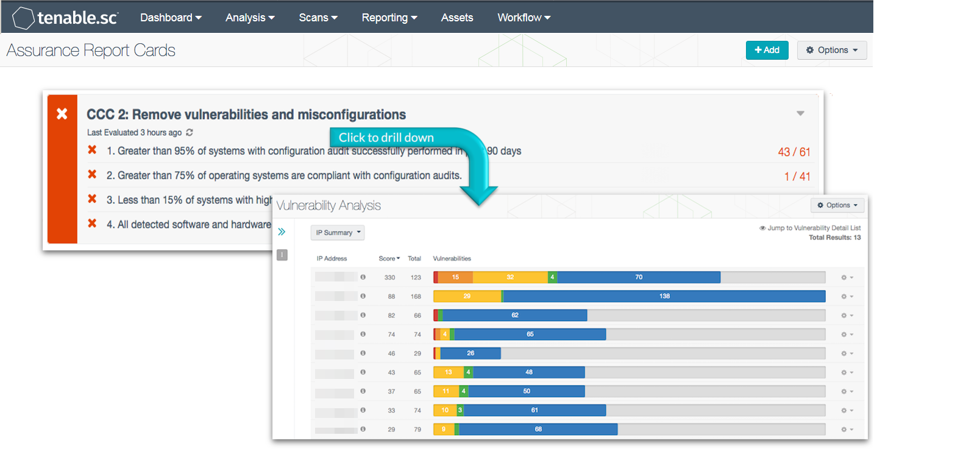Open gear menu for the score 43 row

847,372
